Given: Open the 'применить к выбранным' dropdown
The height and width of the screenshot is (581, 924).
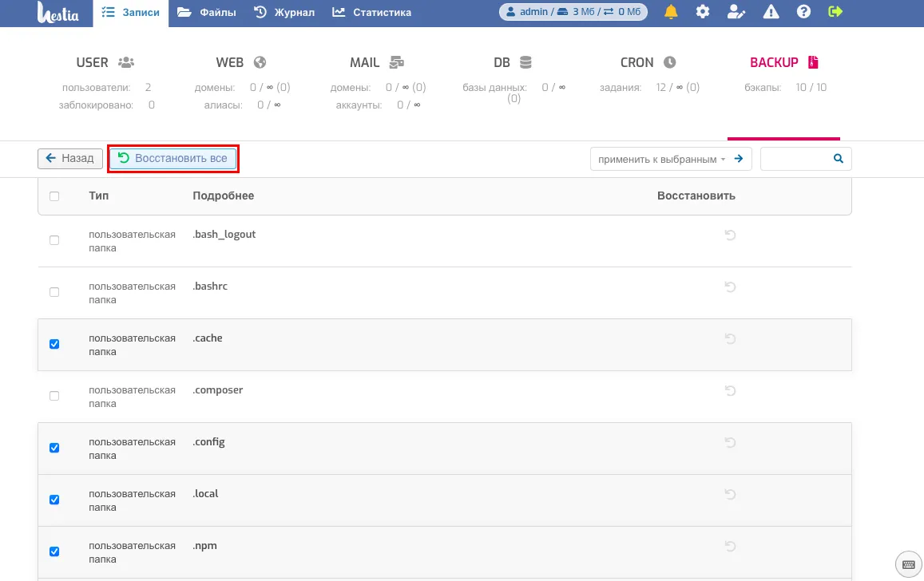Looking at the screenshot, I should pos(661,159).
